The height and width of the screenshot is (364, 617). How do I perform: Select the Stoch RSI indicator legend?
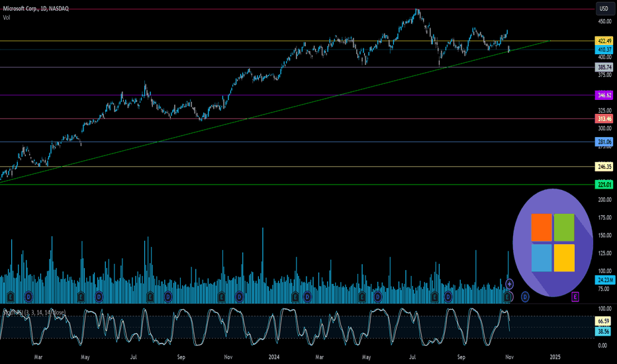click(34, 312)
